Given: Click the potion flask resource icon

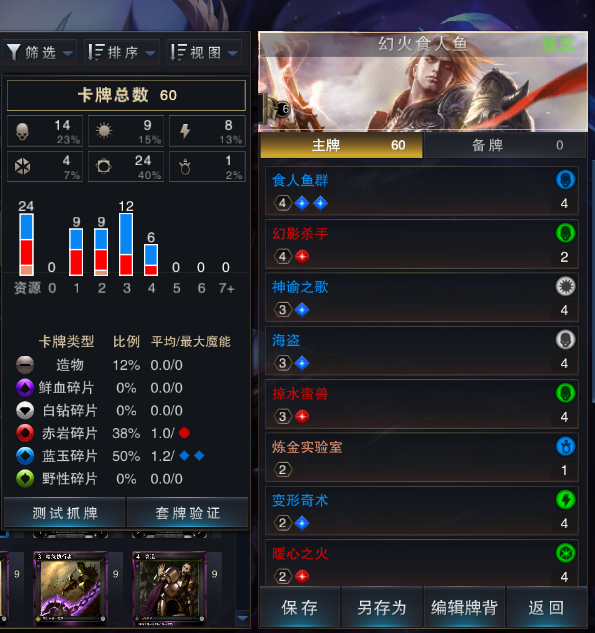Looking at the screenshot, I should [185, 167].
